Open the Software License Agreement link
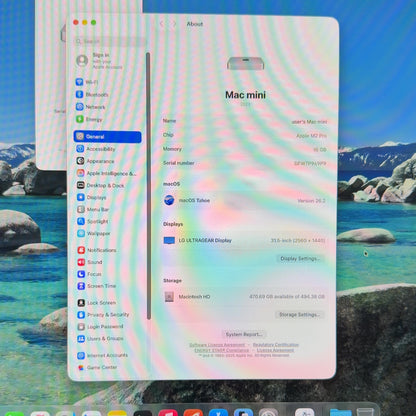416x416 pixels. [x=217, y=345]
